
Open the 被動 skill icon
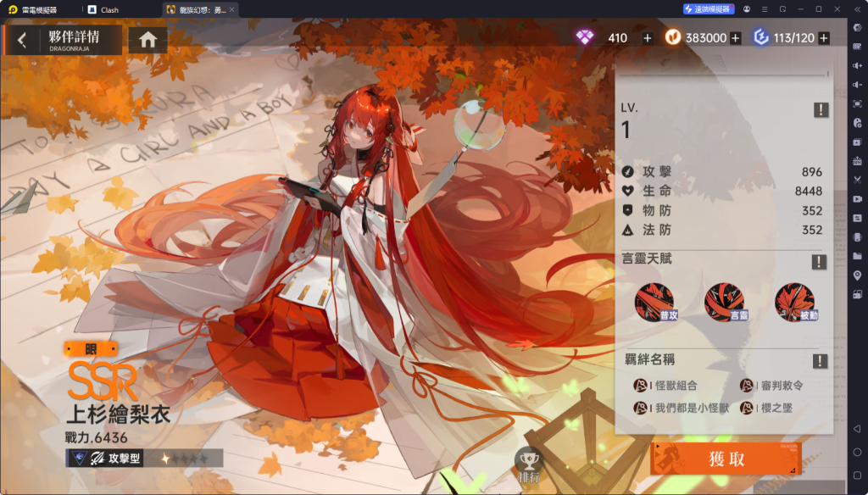(x=795, y=303)
